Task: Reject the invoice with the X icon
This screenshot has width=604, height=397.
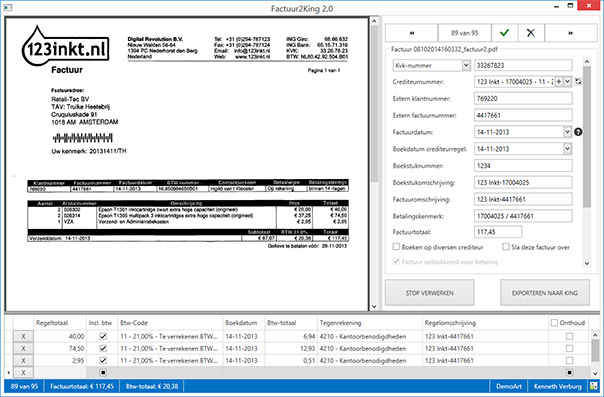Action: pyautogui.click(x=531, y=33)
